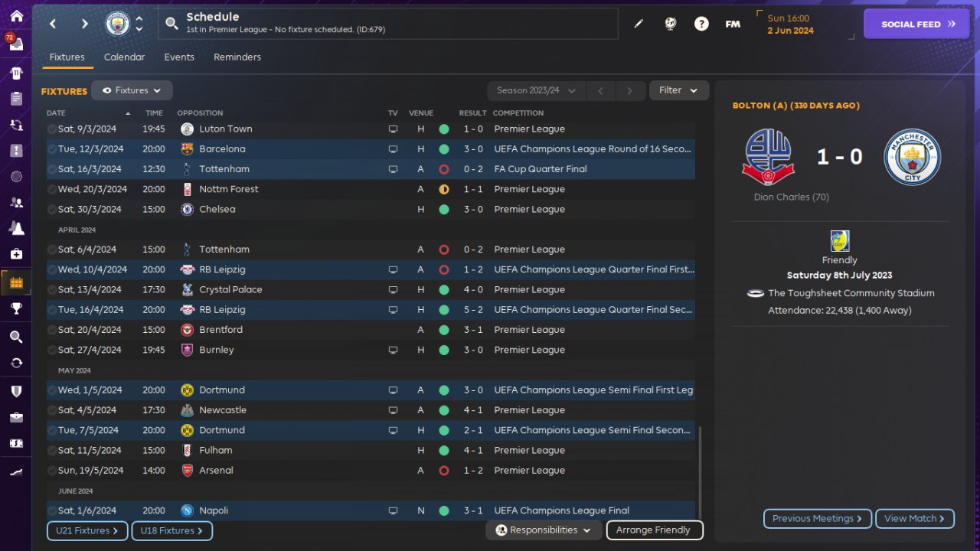Screen dimensions: 980x551
Task: Click the Competition column header
Action: (x=518, y=113)
